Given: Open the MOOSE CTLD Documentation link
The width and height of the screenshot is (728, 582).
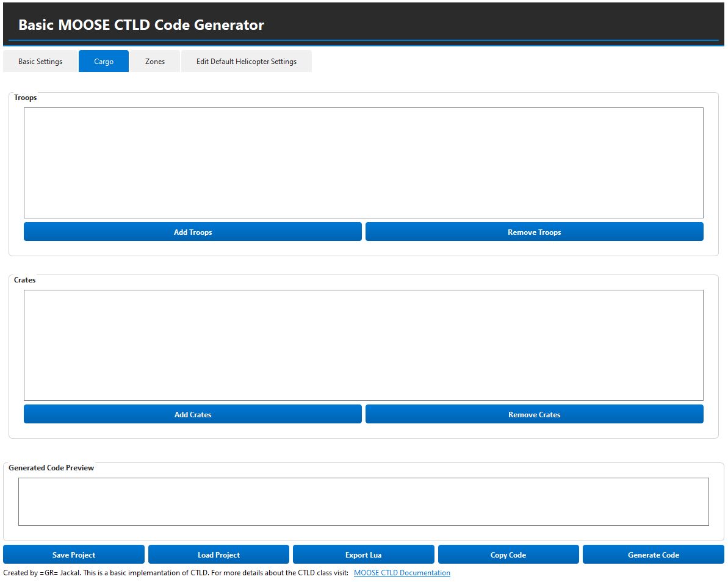Looking at the screenshot, I should pos(402,573).
